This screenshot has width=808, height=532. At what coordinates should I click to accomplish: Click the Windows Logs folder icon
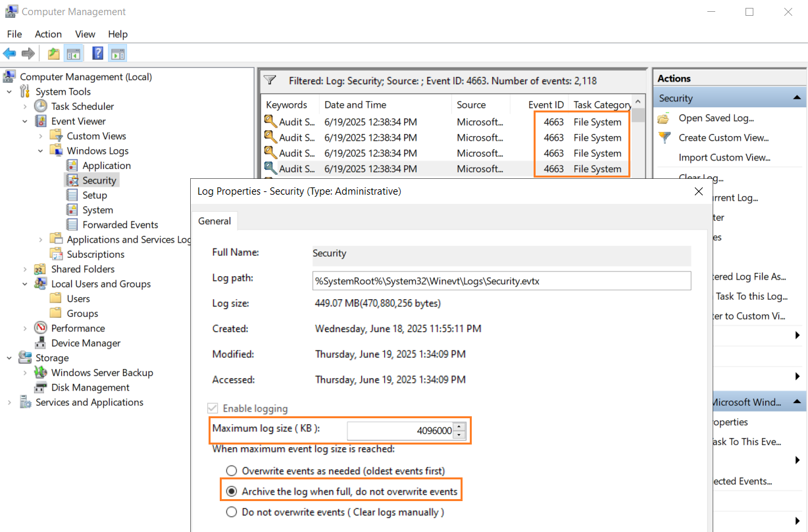pyautogui.click(x=57, y=151)
